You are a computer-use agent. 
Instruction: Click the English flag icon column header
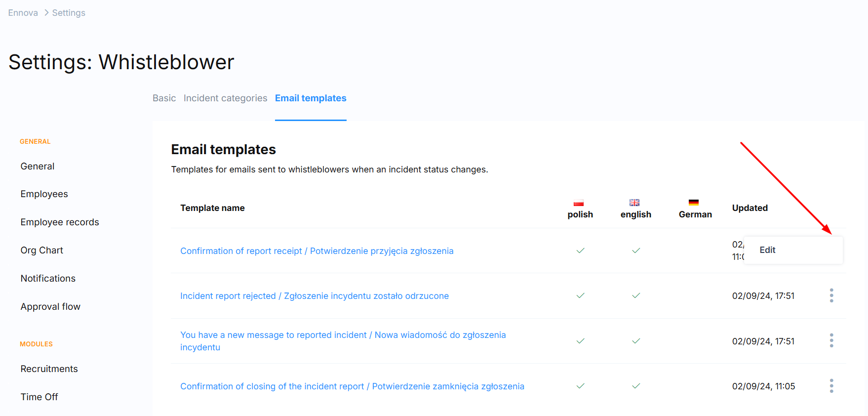pos(634,203)
